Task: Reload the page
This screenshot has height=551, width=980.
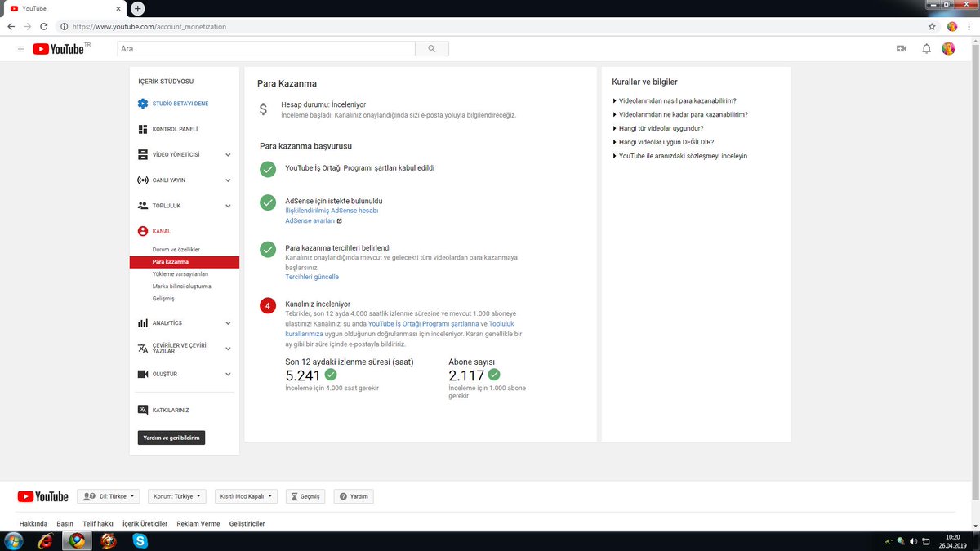Action: coord(44,26)
